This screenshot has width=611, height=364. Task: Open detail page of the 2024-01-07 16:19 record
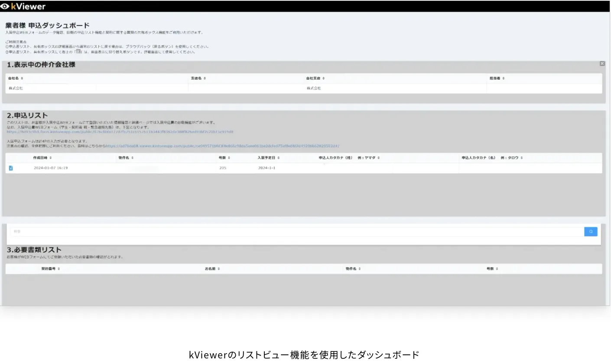(11, 168)
